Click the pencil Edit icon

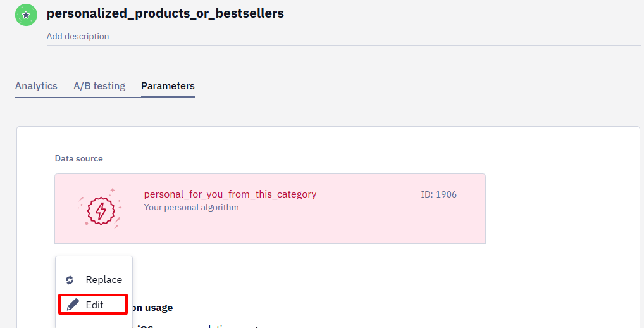coord(73,305)
